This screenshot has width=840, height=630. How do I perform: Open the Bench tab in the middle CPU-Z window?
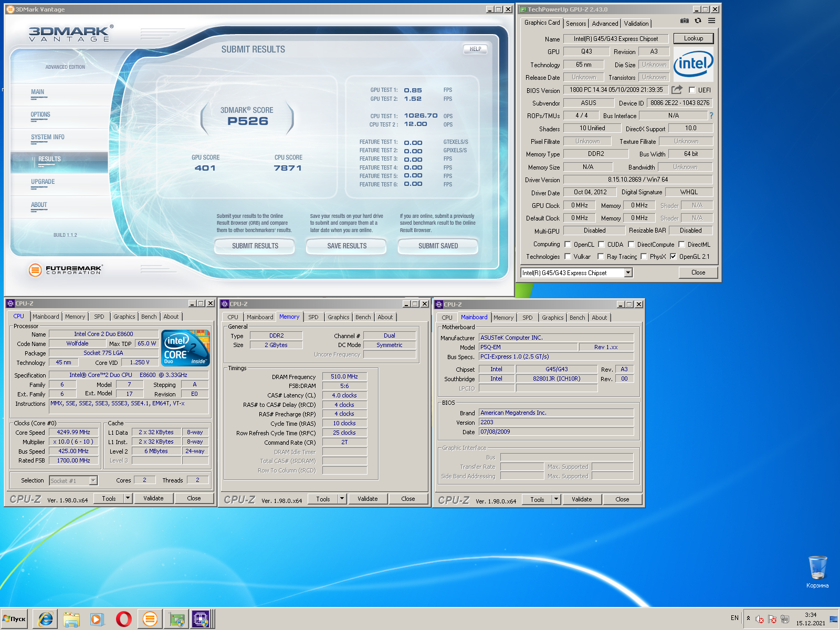[363, 317]
